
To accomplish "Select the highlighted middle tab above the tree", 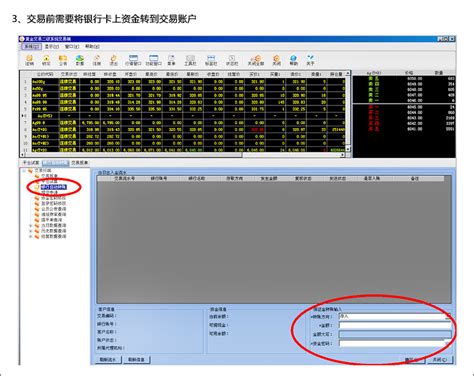I will [55, 163].
